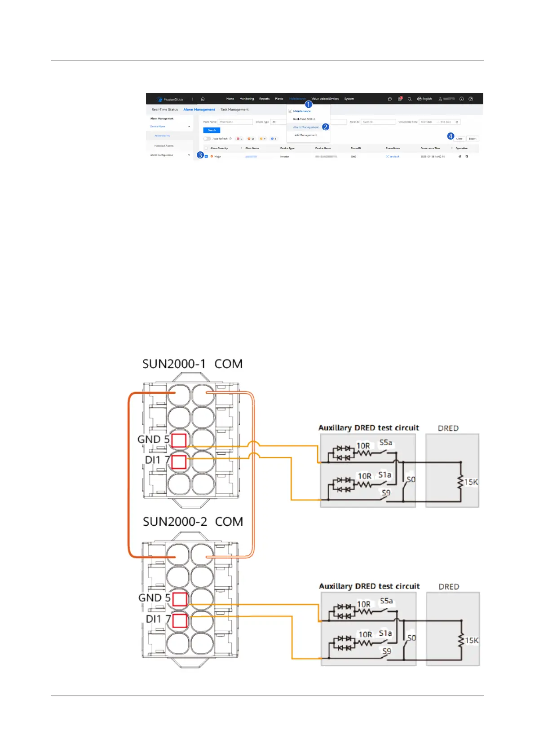Toggle the Auto Refresh switch
This screenshot has width=535, height=756.
207,139
